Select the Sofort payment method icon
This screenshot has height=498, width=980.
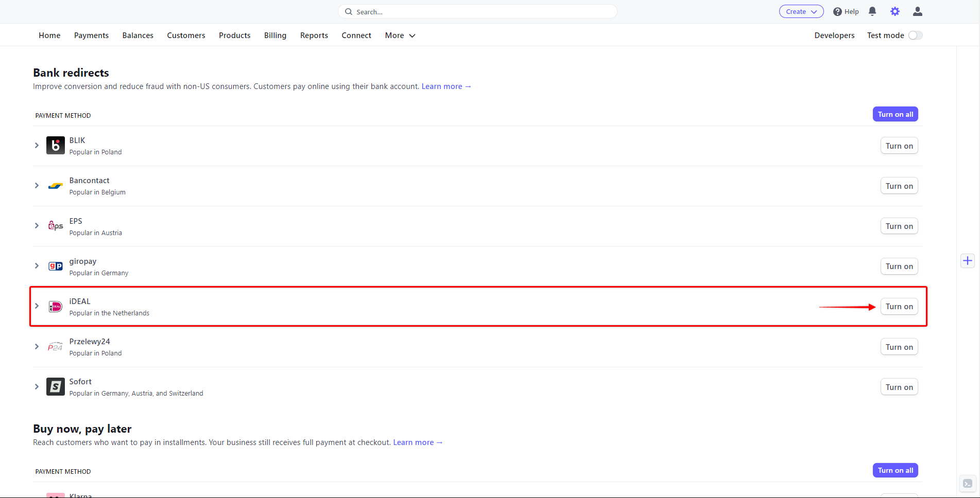[x=55, y=386]
